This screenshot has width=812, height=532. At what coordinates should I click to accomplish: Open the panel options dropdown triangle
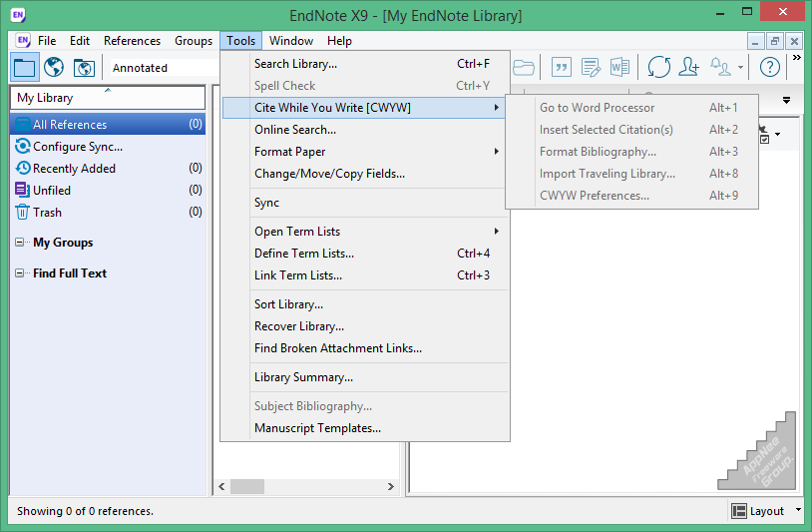[786, 100]
